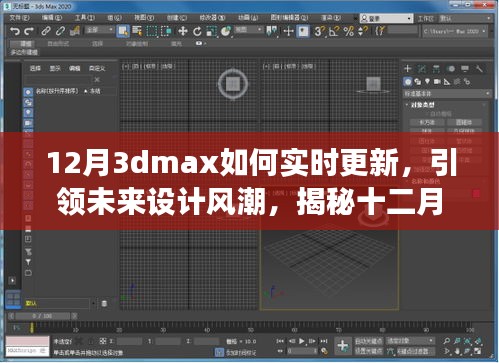
Task: Activate the Select and Rotate tool
Action: (x=197, y=31)
